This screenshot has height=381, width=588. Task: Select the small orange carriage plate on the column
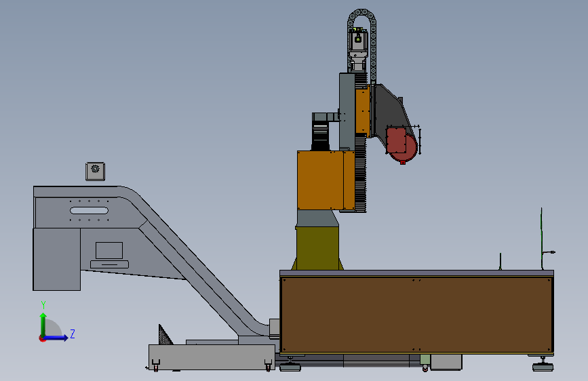click(x=363, y=111)
